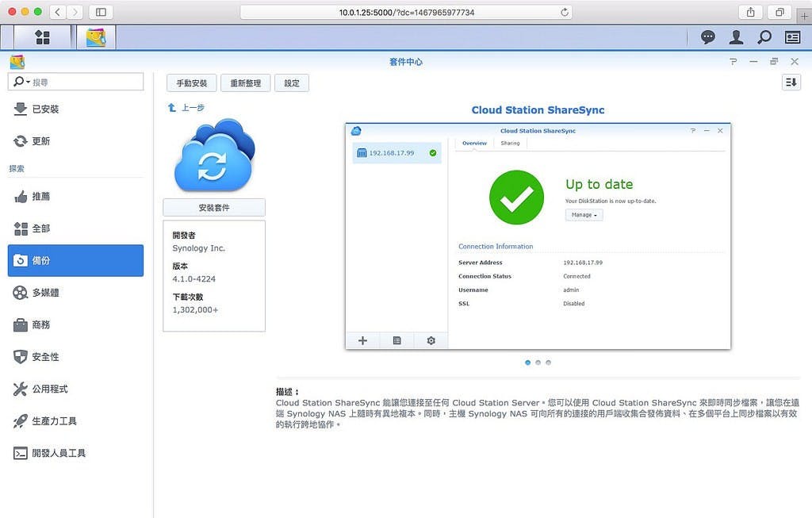This screenshot has width=812, height=518.
Task: Open the 更新 updates category
Action: (75, 141)
